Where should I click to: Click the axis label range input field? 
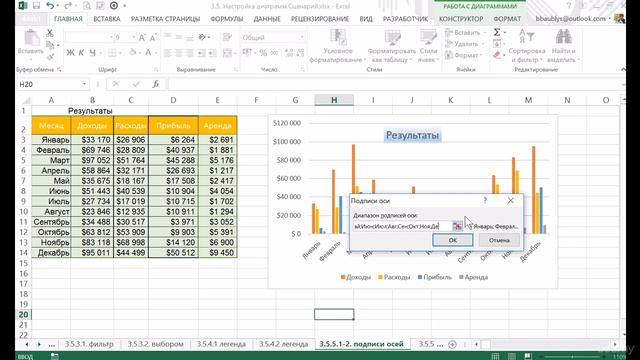tap(402, 226)
